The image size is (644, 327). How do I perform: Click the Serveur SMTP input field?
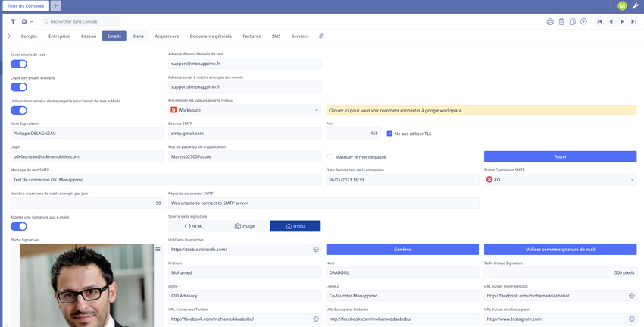point(244,134)
